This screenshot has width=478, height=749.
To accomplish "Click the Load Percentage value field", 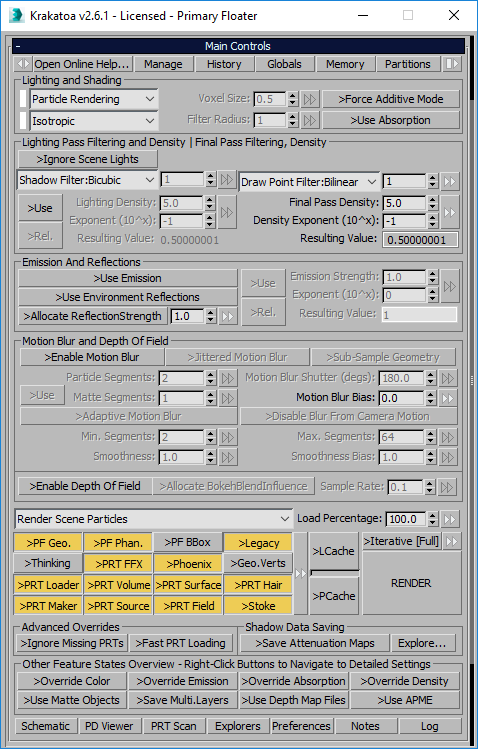I will pyautogui.click(x=406, y=519).
